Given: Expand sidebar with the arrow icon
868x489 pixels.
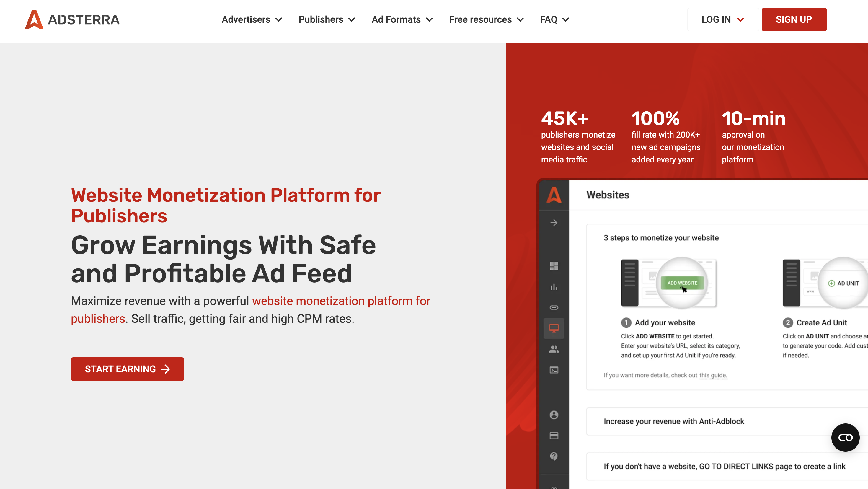Looking at the screenshot, I should 554,223.
